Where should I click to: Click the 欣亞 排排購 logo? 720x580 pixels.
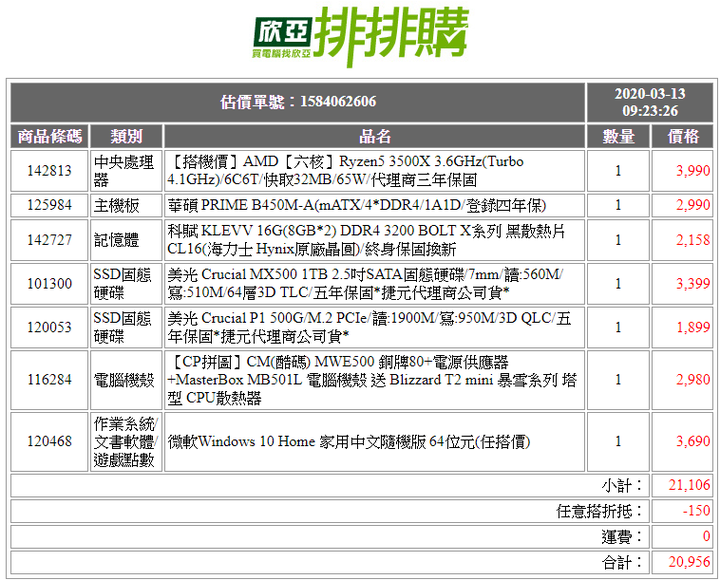tap(360, 36)
